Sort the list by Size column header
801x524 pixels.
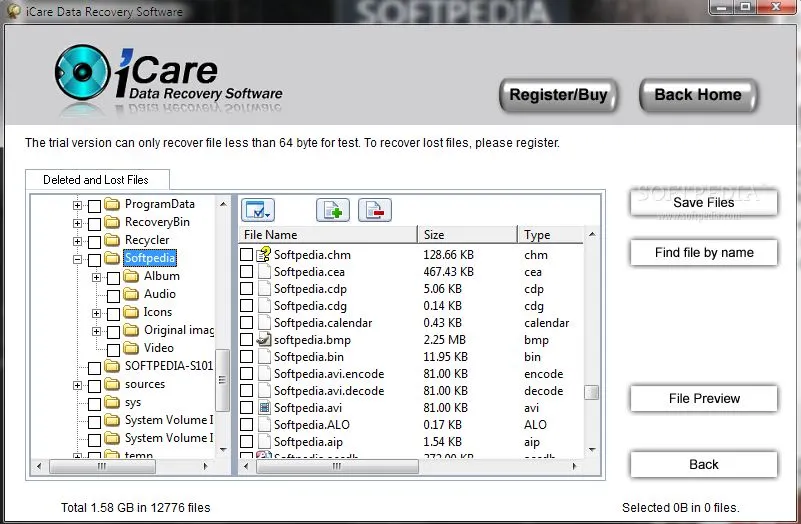pyautogui.click(x=467, y=235)
